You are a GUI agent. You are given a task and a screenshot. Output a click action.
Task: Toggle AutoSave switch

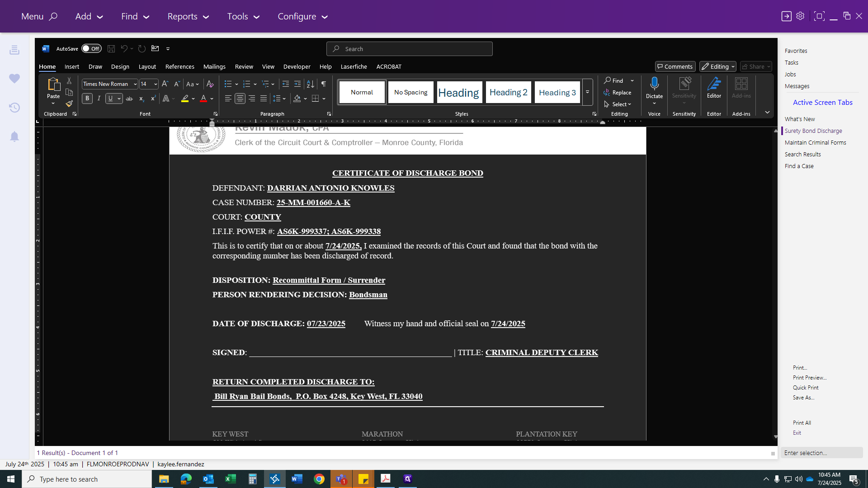(91, 49)
